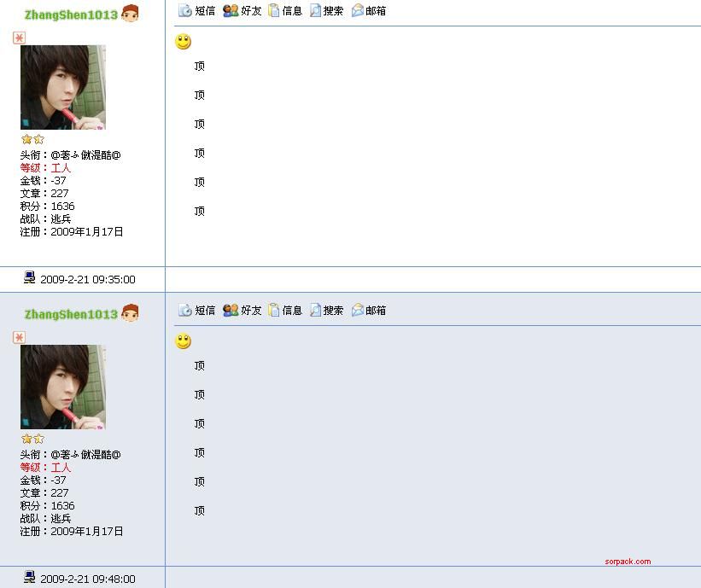
Task: Click the red asterisk icon above first avatar
Action: 20,38
